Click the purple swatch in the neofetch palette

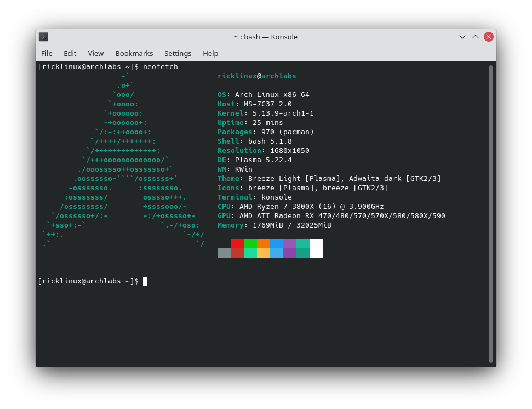coord(290,244)
